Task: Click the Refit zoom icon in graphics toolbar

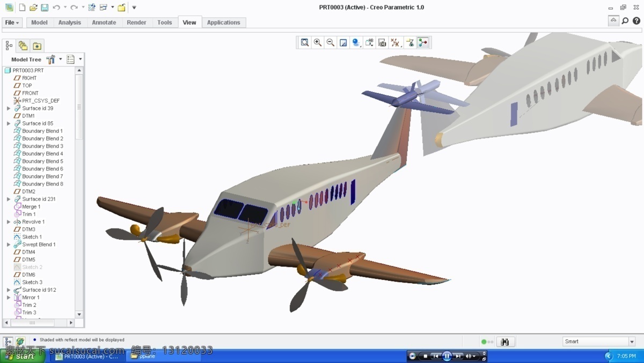Action: (x=305, y=42)
